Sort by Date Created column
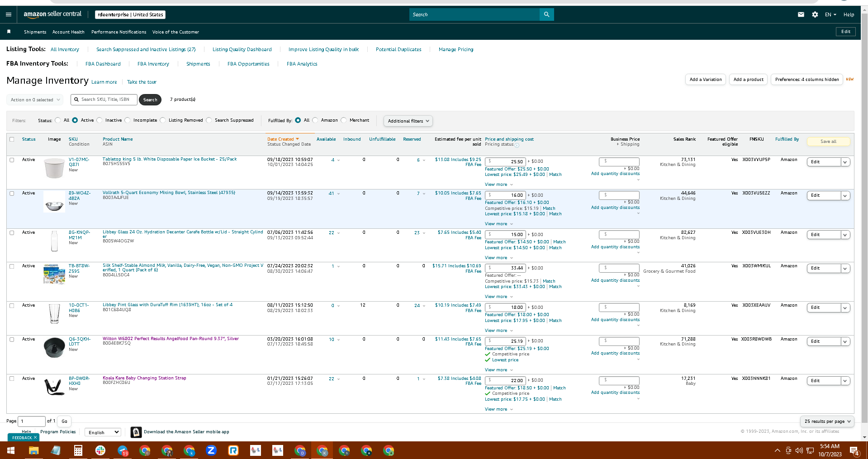This screenshot has height=459, width=868. pyautogui.click(x=283, y=139)
